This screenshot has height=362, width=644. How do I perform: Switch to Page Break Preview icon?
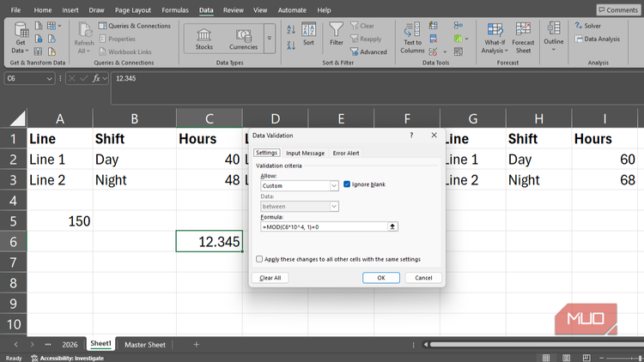[586, 358]
